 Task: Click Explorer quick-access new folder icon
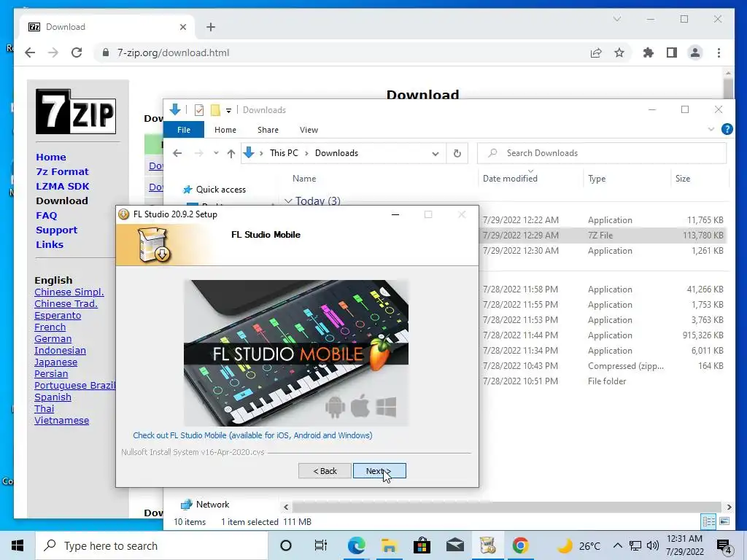pos(215,110)
